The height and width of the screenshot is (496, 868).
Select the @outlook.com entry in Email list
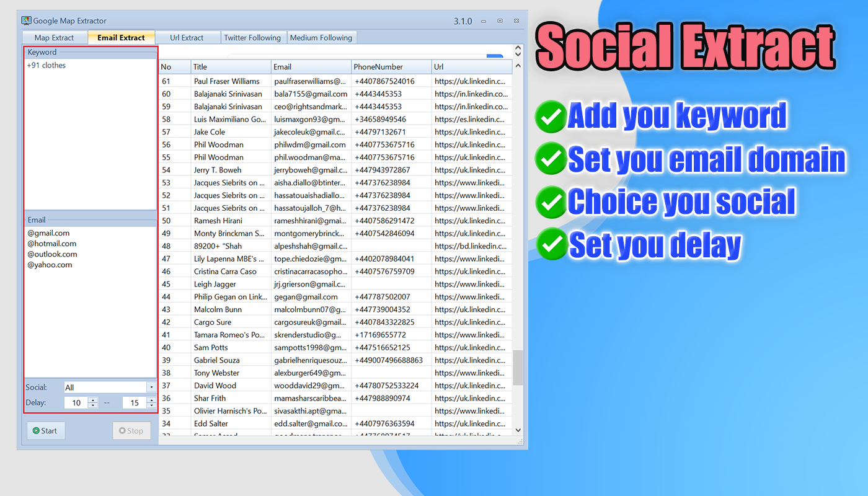pos(52,254)
